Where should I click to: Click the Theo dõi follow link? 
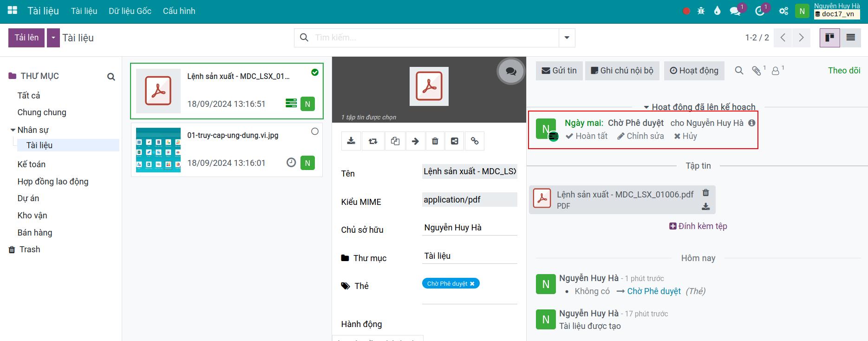coord(844,71)
